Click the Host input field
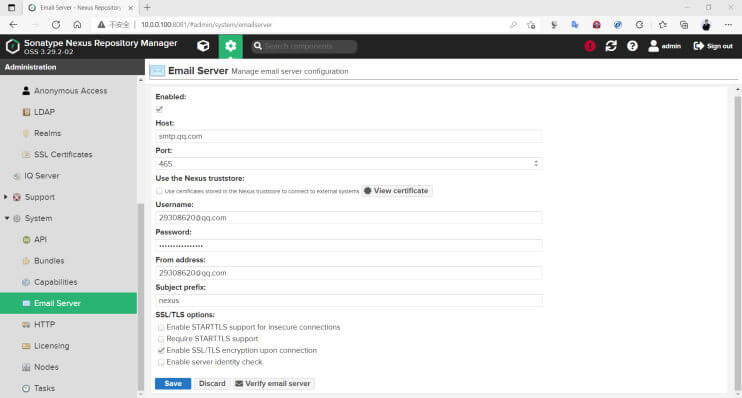Viewport: 742px width, 398px height. 349,136
